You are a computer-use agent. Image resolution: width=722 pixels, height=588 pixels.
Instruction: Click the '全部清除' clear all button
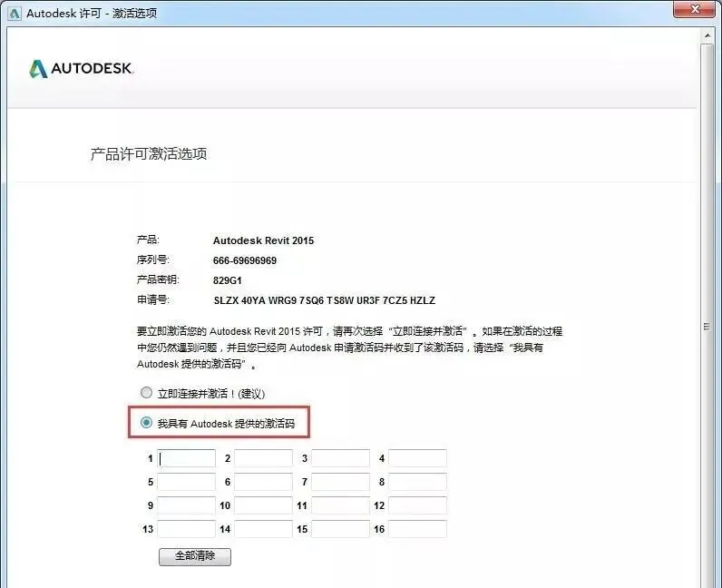pos(195,556)
